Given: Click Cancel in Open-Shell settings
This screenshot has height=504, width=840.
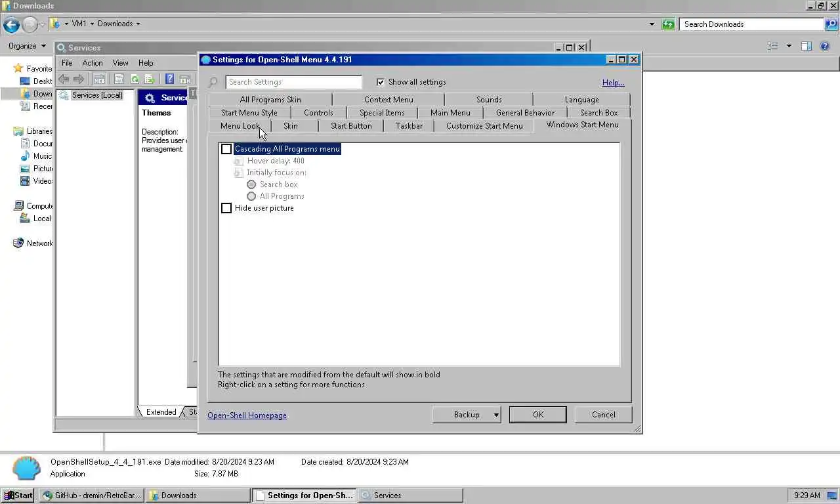Looking at the screenshot, I should click(x=603, y=415).
